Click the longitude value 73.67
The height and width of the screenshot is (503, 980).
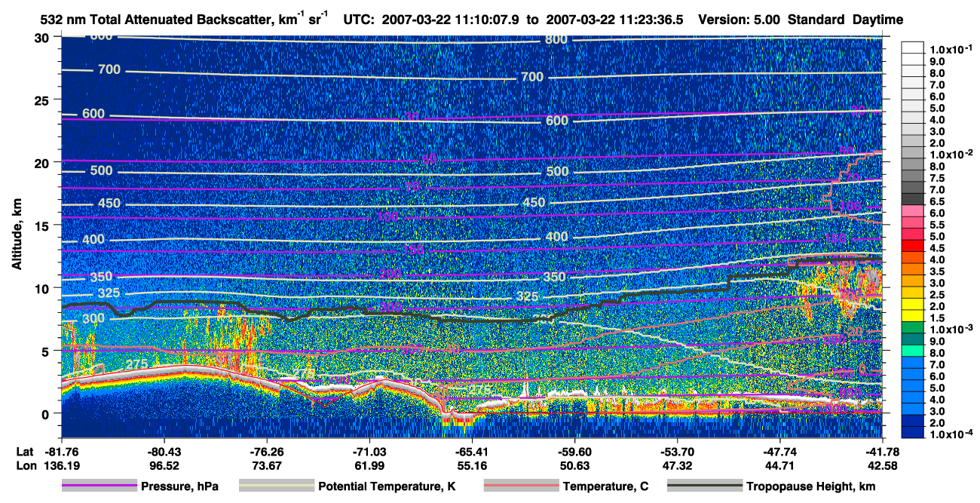tap(266, 465)
